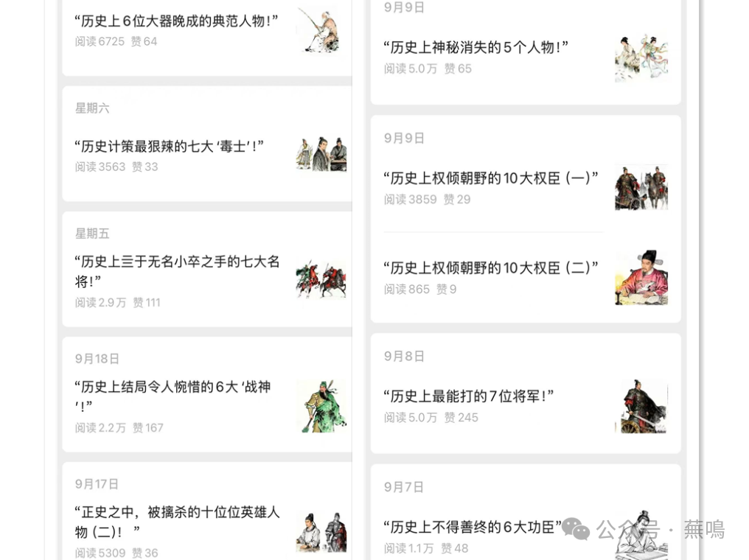Tap the red-robed official thumbnail
749x560 pixels.
pos(641,277)
